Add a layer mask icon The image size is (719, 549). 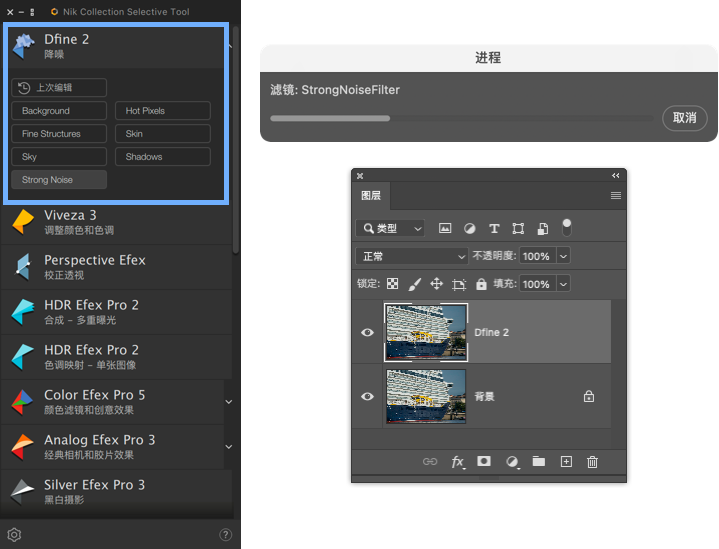(x=484, y=461)
